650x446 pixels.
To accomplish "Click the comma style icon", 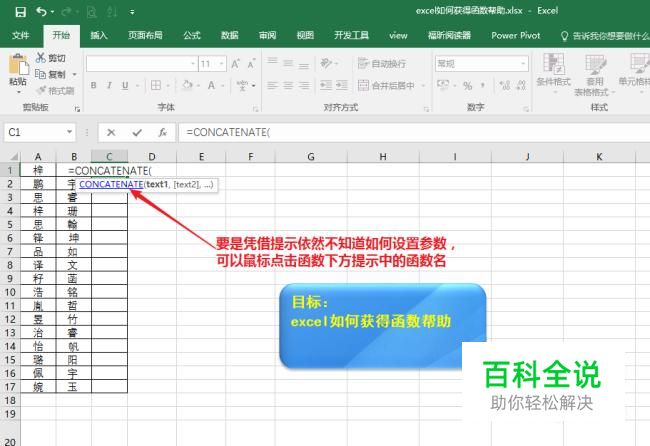I will (483, 85).
